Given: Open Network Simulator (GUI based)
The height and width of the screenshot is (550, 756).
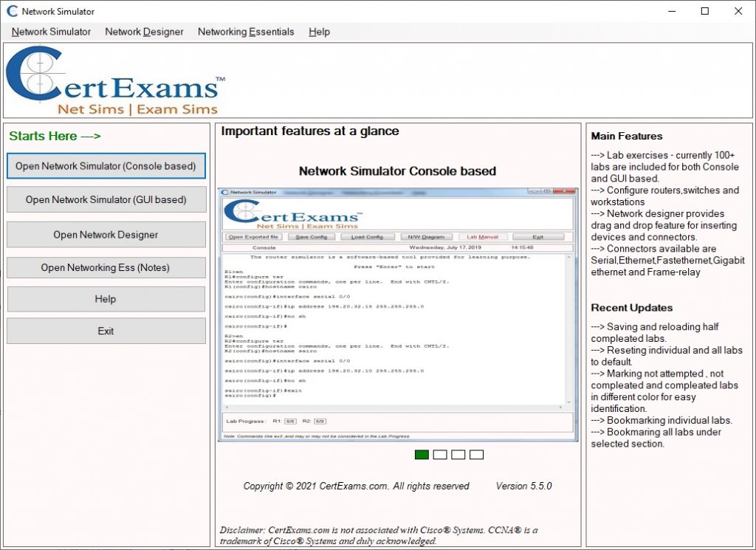Looking at the screenshot, I should [106, 199].
